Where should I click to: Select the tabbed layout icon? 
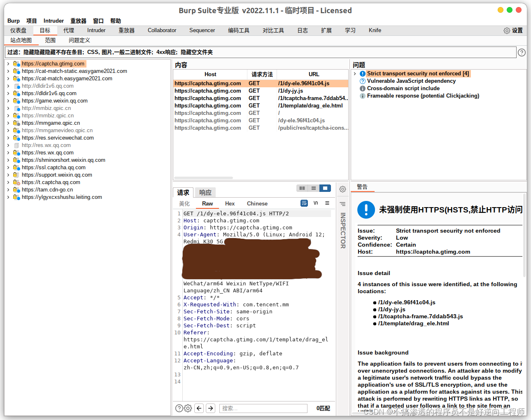coord(325,188)
